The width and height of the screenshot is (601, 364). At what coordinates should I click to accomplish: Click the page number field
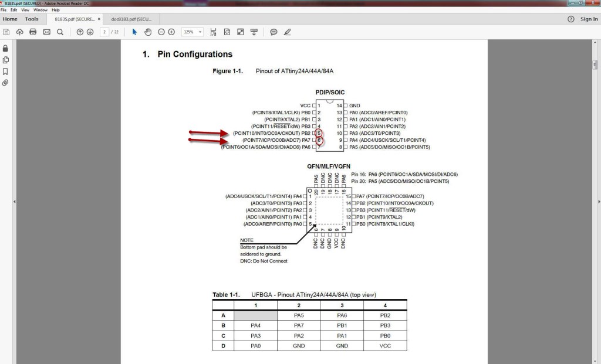[104, 32]
